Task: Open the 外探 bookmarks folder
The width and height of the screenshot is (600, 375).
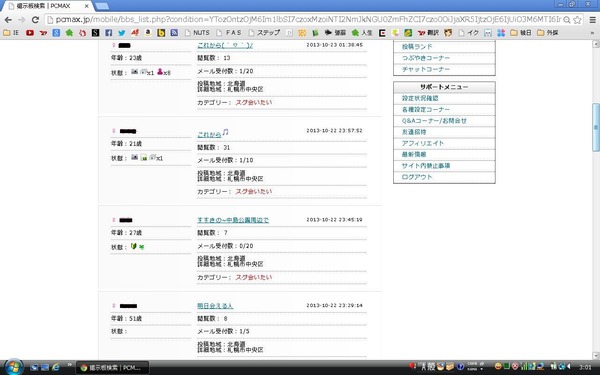Action: pyautogui.click(x=548, y=33)
